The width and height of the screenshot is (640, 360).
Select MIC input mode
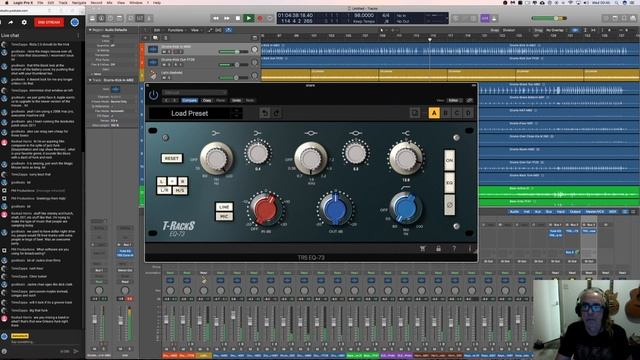coord(224,216)
